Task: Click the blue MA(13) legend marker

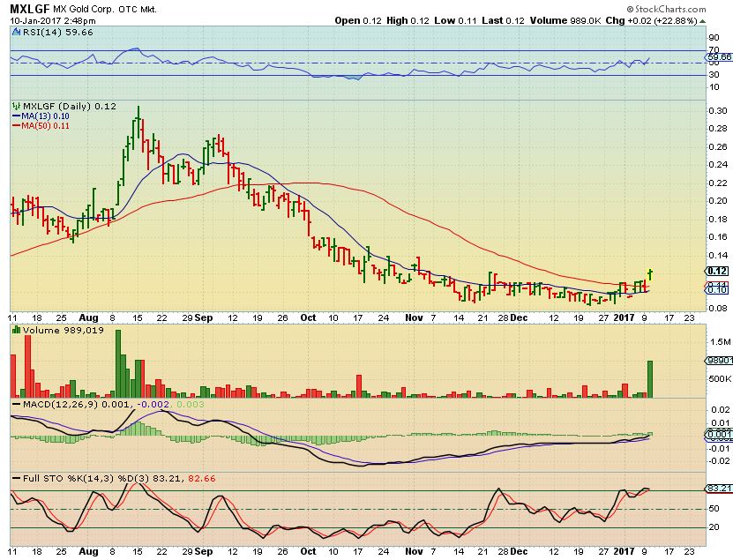Action: point(14,116)
